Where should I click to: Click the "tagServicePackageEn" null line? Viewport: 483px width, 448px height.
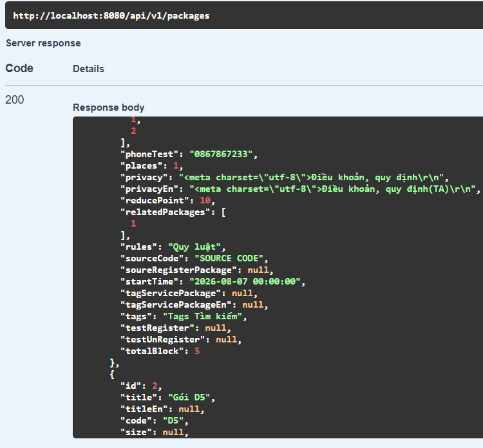coord(194,305)
